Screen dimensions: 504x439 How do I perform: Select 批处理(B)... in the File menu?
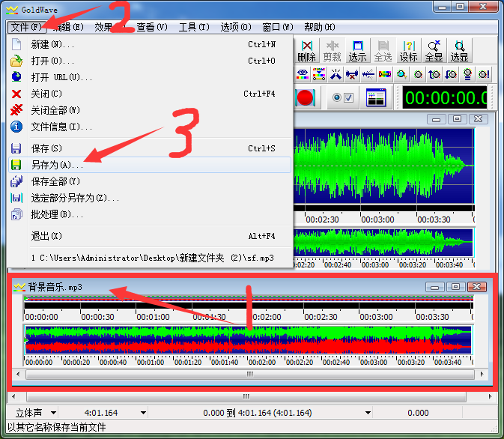(57, 214)
